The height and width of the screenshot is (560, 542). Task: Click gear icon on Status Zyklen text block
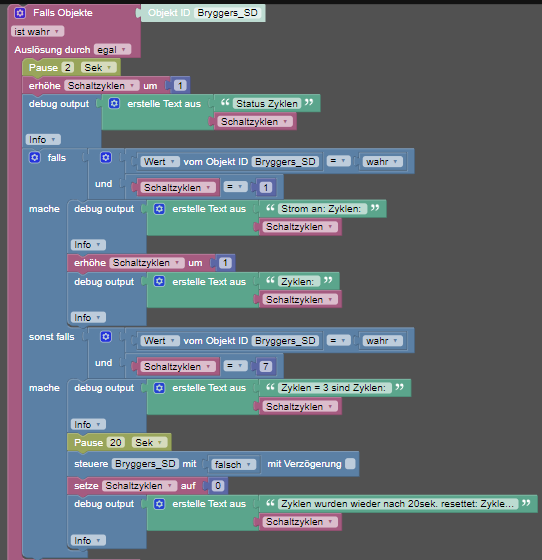tap(114, 104)
